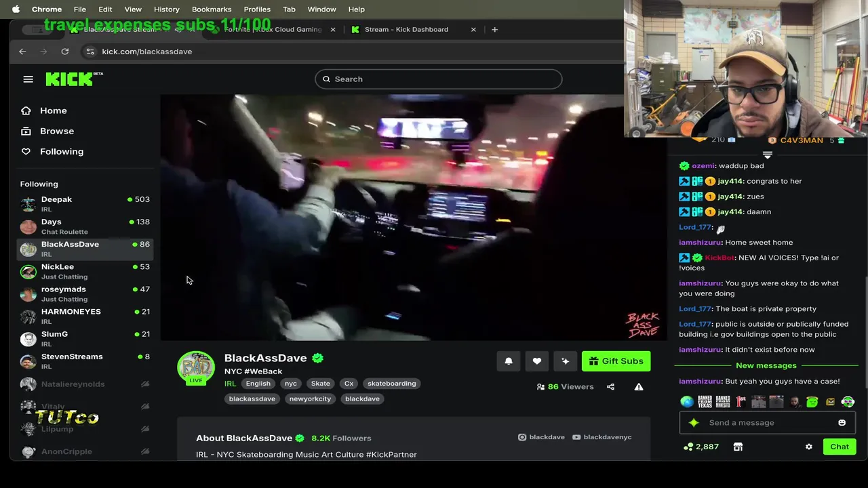
Task: Open Deepak channel in Following list
Action: point(85,204)
